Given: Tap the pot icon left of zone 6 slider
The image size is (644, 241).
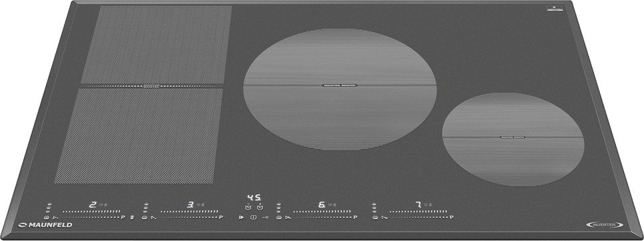Looking at the screenshot, I should point(279,218).
